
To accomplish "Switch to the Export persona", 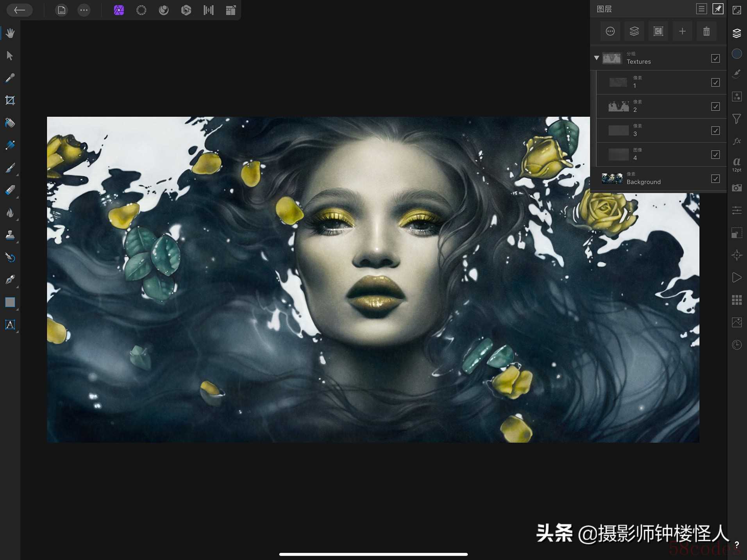I will coord(231,10).
